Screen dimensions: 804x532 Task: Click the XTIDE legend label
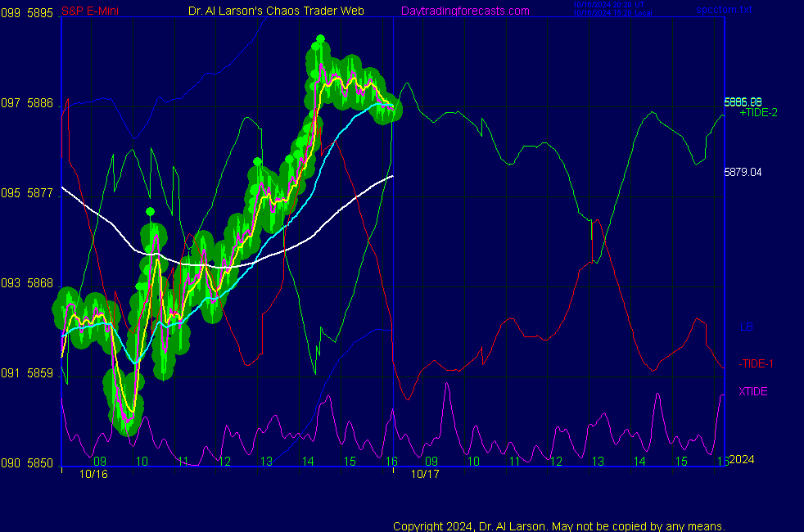tap(753, 391)
